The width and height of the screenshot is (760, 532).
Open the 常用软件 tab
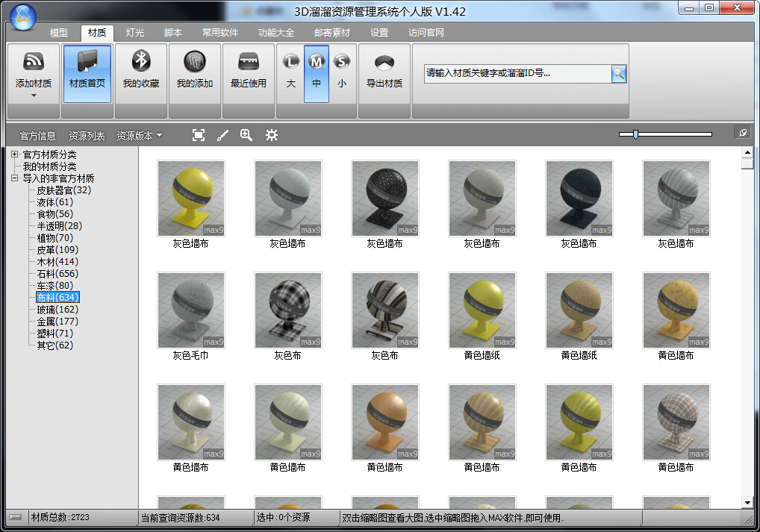coord(220,33)
